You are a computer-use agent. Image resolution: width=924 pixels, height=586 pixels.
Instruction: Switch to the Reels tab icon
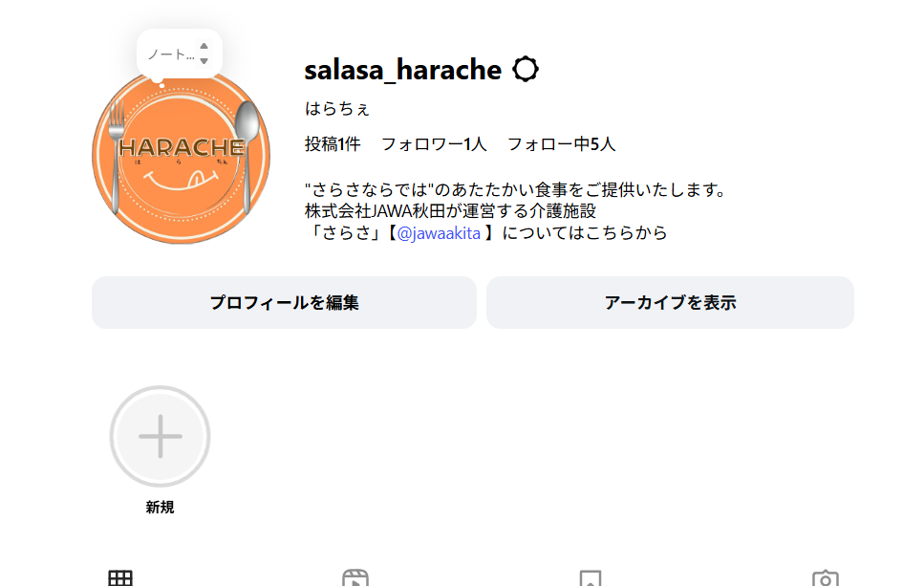(355, 577)
